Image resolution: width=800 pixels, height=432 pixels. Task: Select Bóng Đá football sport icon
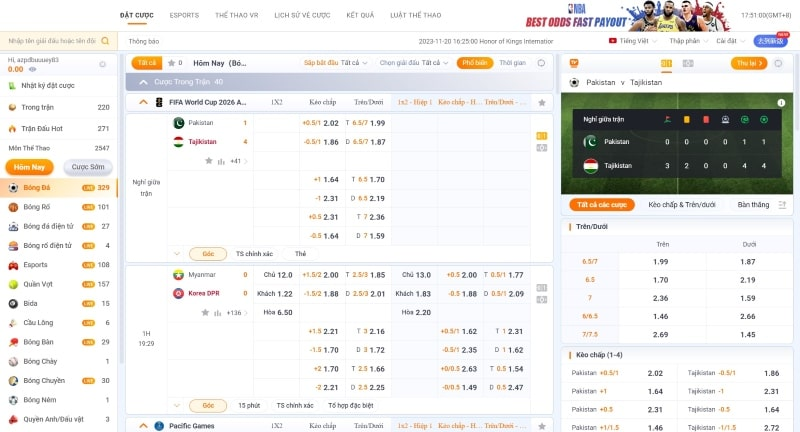click(13, 188)
